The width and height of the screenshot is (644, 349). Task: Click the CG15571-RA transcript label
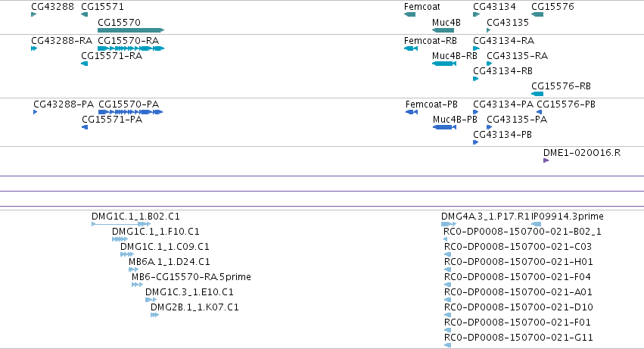(x=112, y=56)
